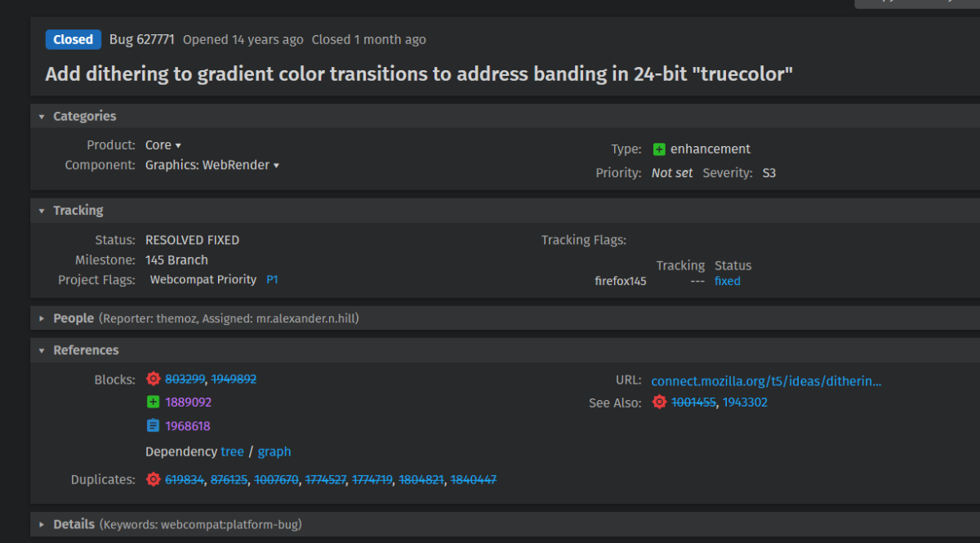Open the dependency graph link
980x543 pixels.
(x=274, y=452)
